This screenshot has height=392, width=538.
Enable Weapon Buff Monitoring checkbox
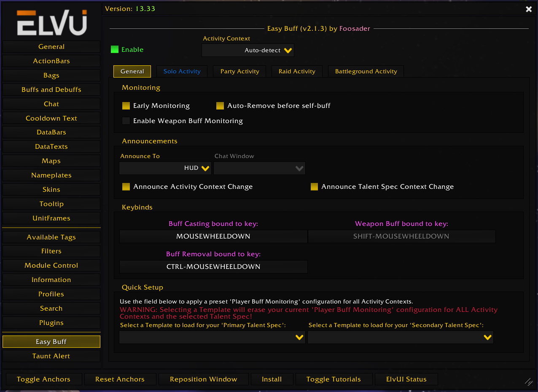point(126,121)
